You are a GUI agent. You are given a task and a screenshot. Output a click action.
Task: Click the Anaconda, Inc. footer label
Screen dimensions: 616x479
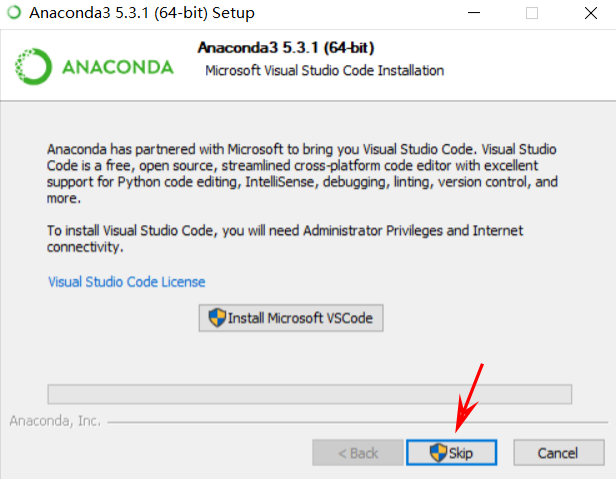click(x=55, y=421)
